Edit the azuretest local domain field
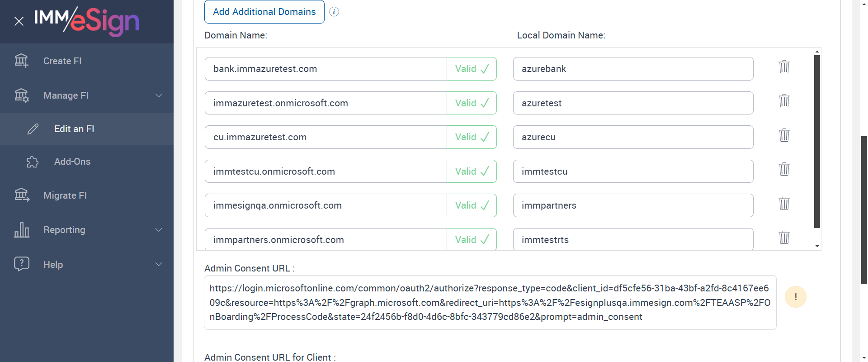 click(633, 103)
